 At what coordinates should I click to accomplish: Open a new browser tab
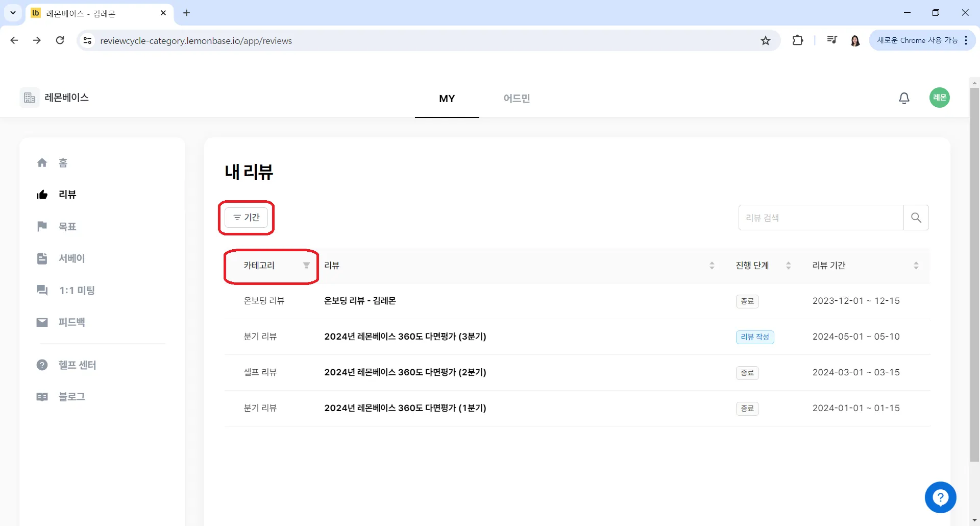tap(187, 13)
